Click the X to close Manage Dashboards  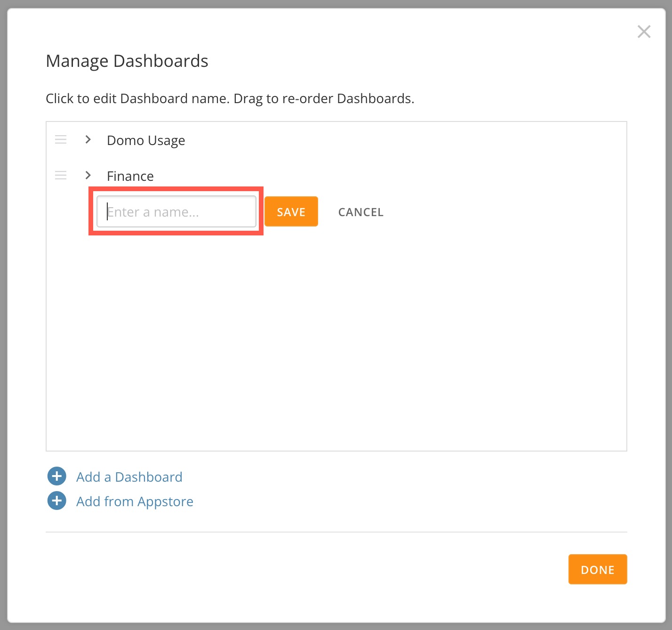[x=644, y=32]
